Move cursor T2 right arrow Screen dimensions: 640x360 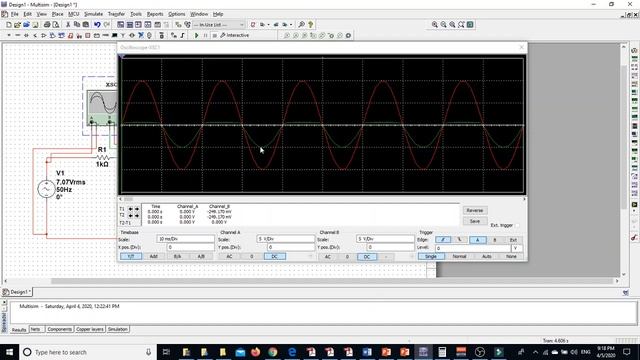pyautogui.click(x=137, y=216)
